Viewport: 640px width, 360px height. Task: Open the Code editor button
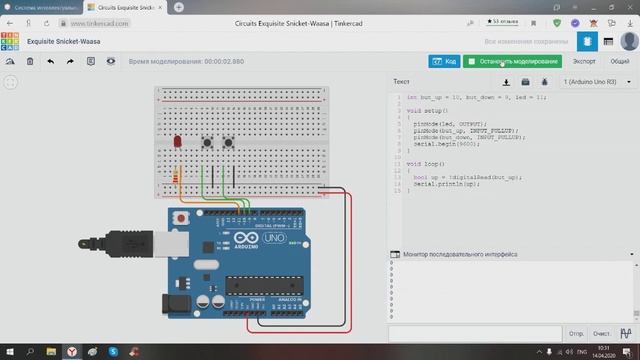click(x=444, y=61)
